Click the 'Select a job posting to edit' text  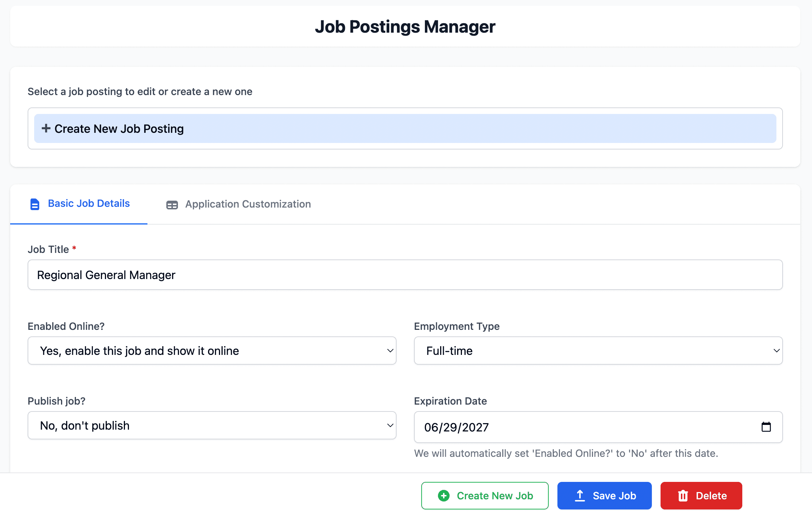pos(140,91)
